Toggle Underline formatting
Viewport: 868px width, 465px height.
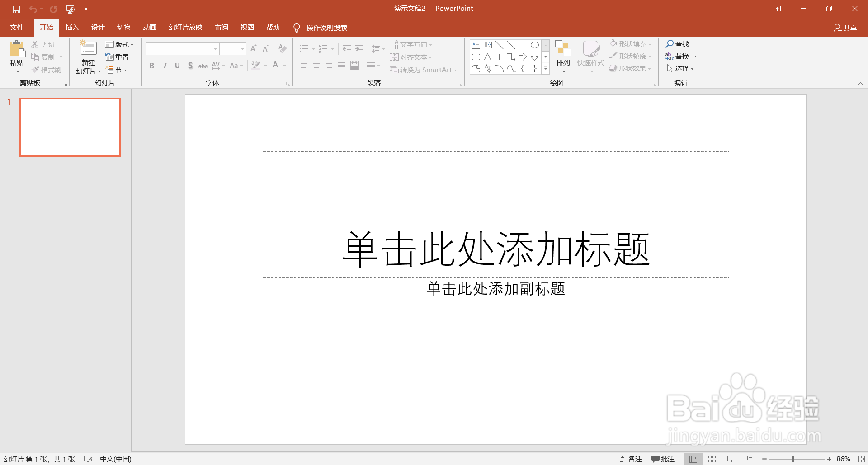178,66
